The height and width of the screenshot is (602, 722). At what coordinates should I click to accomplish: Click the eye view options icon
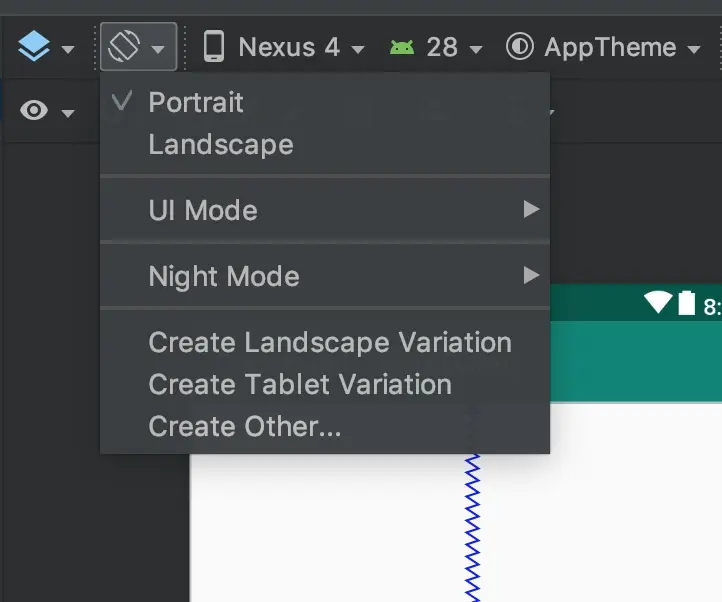pos(34,111)
